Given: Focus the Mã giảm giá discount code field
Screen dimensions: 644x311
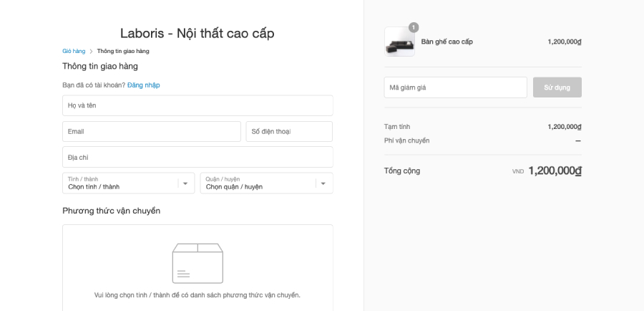Looking at the screenshot, I should click(x=456, y=87).
